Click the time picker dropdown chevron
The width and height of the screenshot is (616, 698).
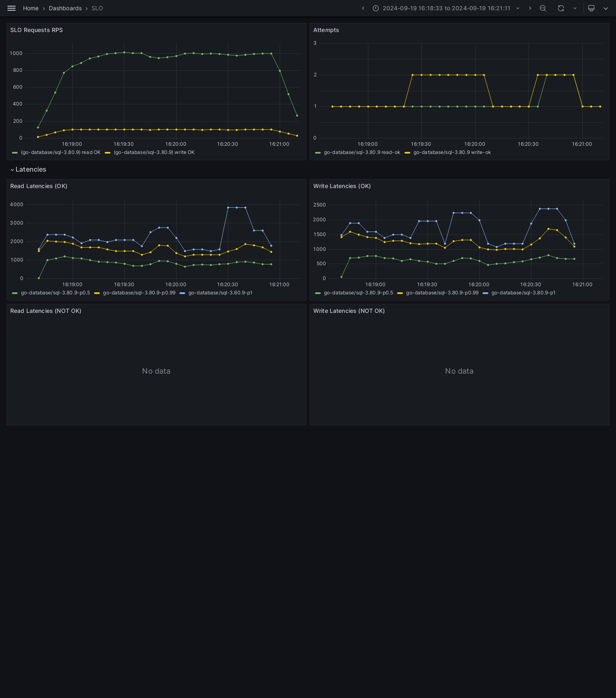click(518, 8)
